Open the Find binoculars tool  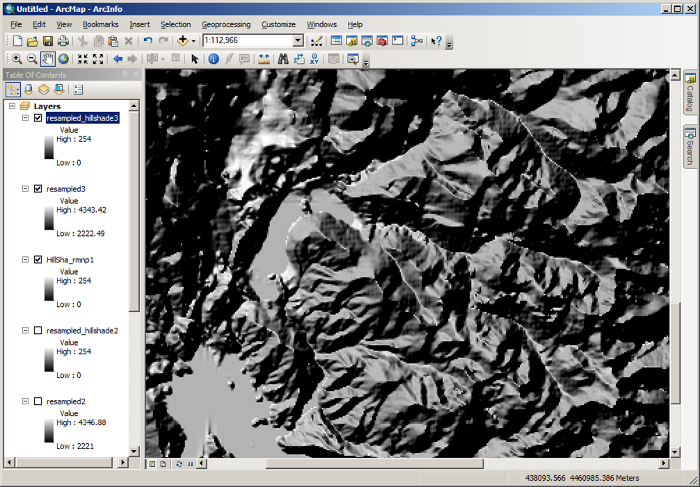[x=284, y=59]
